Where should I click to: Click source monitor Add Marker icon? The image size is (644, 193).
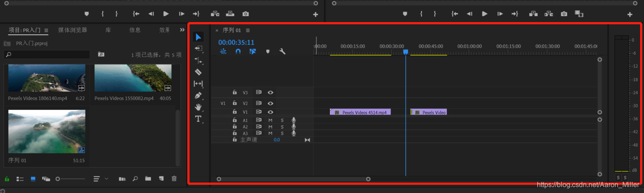click(x=87, y=14)
